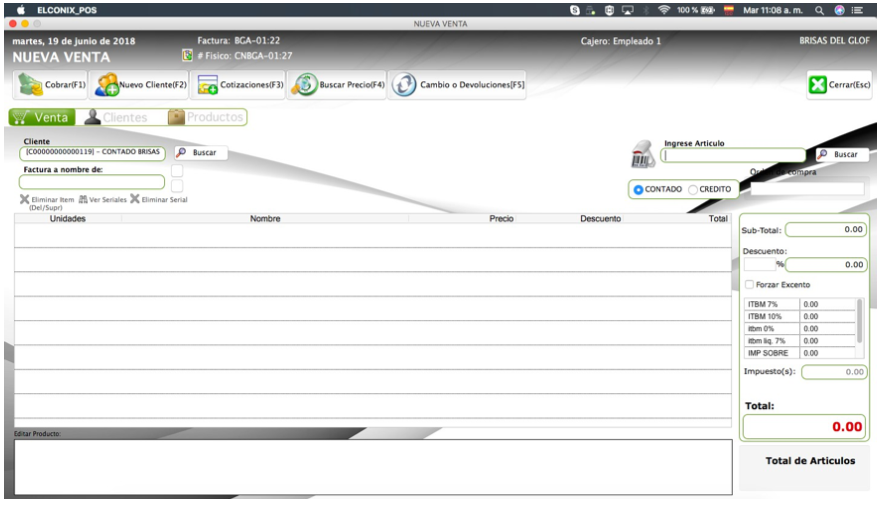Click the battery status icon
879x510 pixels.
pos(707,10)
